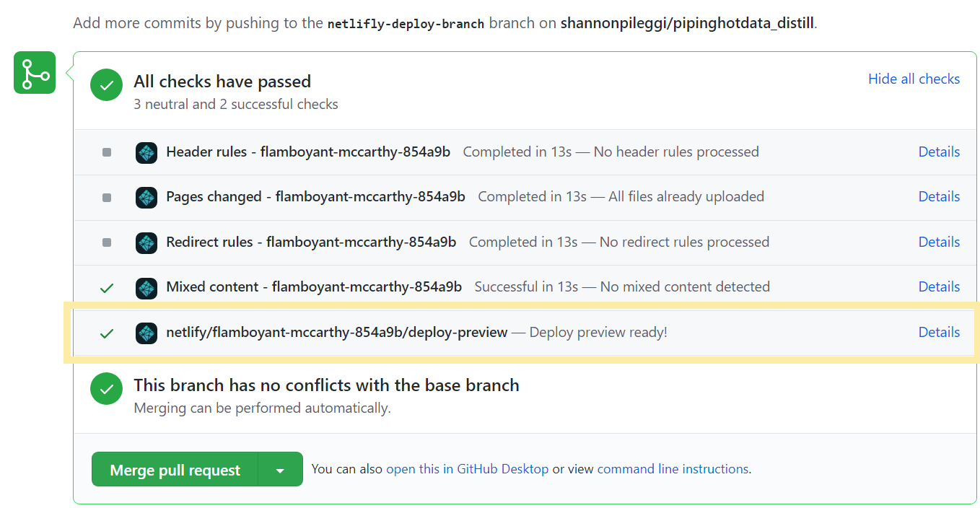
Task: Click Netlify icon beside Pages changed check
Action: 146,197
